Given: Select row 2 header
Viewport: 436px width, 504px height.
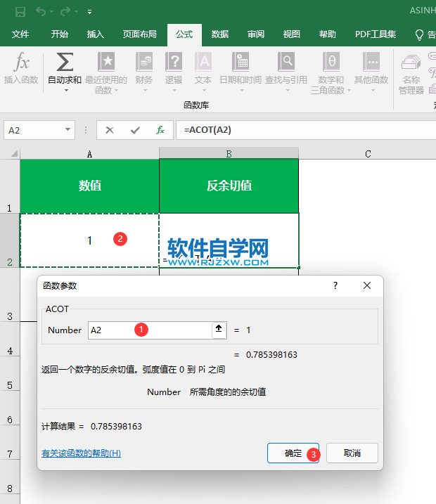Looking at the screenshot, I should [x=10, y=240].
